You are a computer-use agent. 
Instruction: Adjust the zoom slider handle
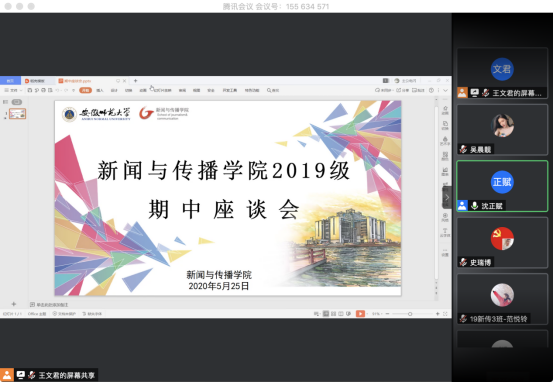[410, 314]
